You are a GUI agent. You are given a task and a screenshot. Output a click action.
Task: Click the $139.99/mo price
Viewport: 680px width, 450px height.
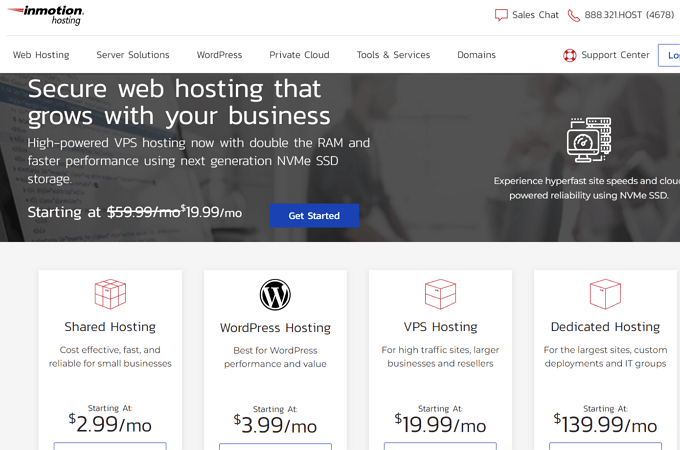605,424
